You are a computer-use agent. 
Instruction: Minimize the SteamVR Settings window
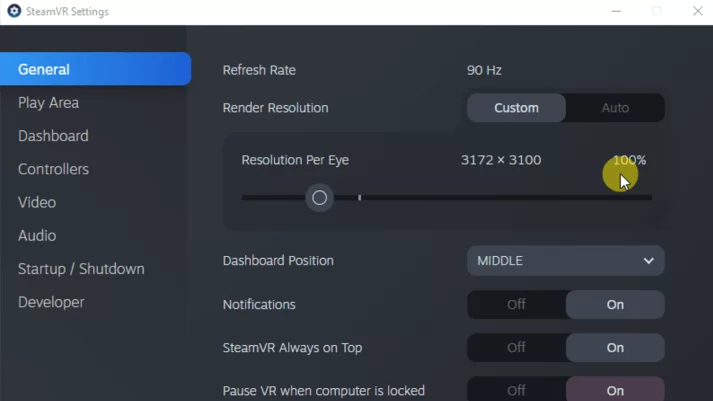[616, 11]
